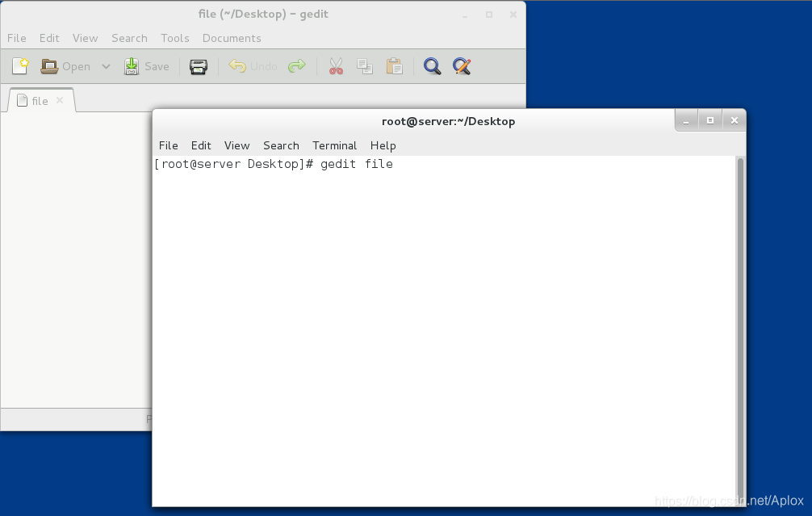Open the terminal Help menu
Image resolution: width=812 pixels, height=516 pixels.
tap(383, 145)
